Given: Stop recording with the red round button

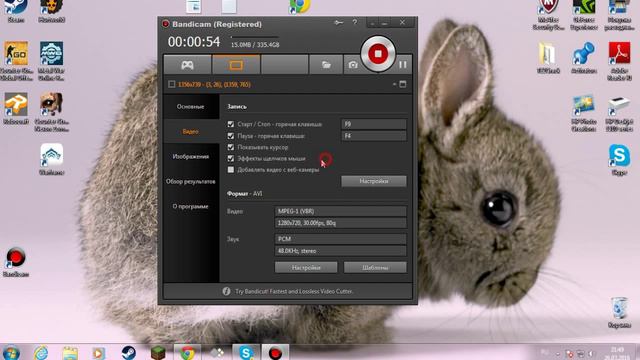Looking at the screenshot, I should (x=378, y=53).
